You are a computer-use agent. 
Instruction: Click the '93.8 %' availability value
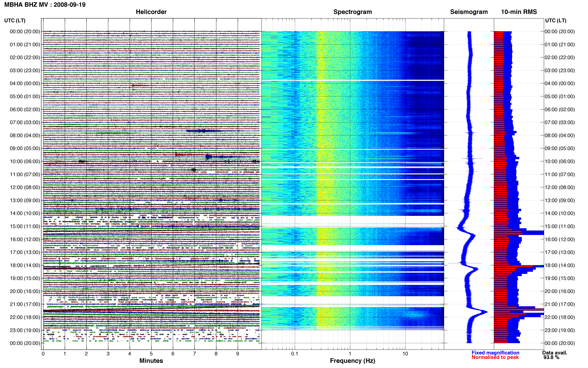[551, 357]
